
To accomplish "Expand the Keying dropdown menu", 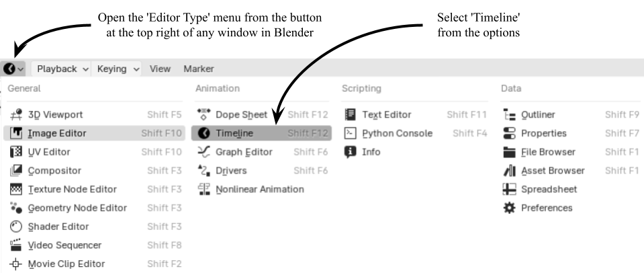I will 118,69.
